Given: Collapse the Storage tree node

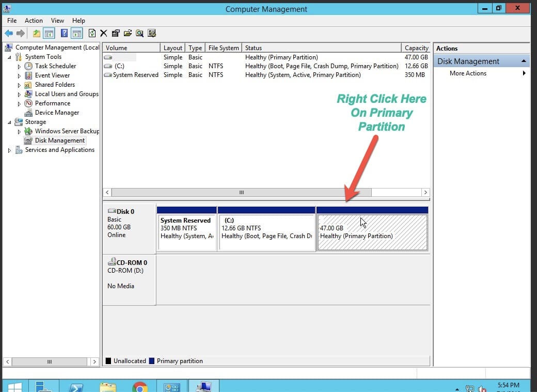Looking at the screenshot, I should tap(9, 122).
